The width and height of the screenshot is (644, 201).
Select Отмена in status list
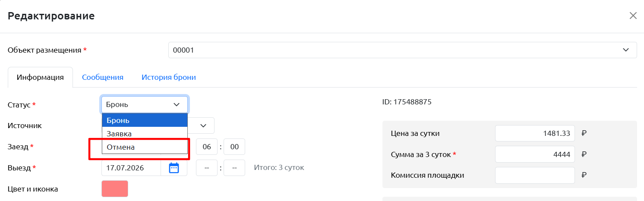[145, 147]
